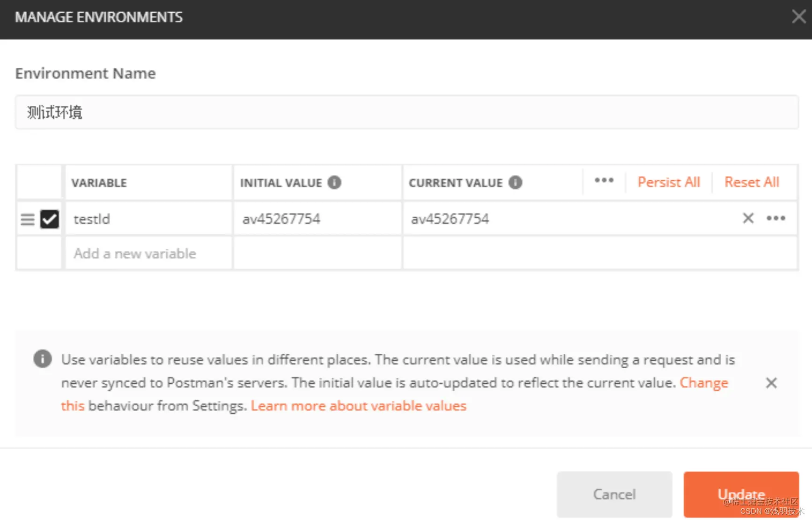Select the testId variable name cell
Image resolution: width=812 pixels, height=520 pixels.
pos(149,219)
